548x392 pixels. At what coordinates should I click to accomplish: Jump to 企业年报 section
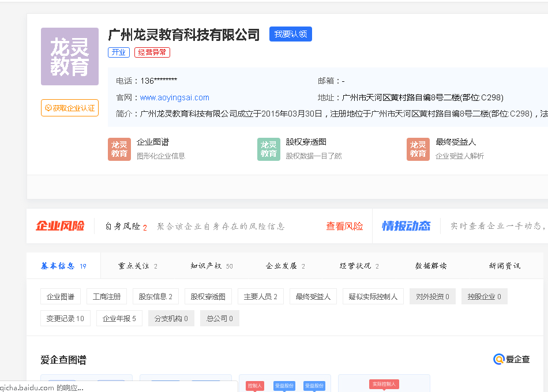click(119, 318)
